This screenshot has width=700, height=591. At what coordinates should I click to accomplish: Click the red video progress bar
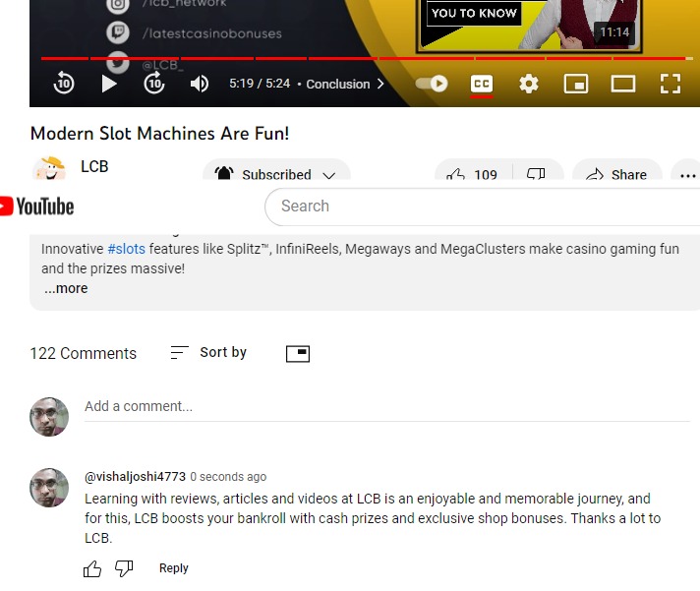(x=364, y=58)
